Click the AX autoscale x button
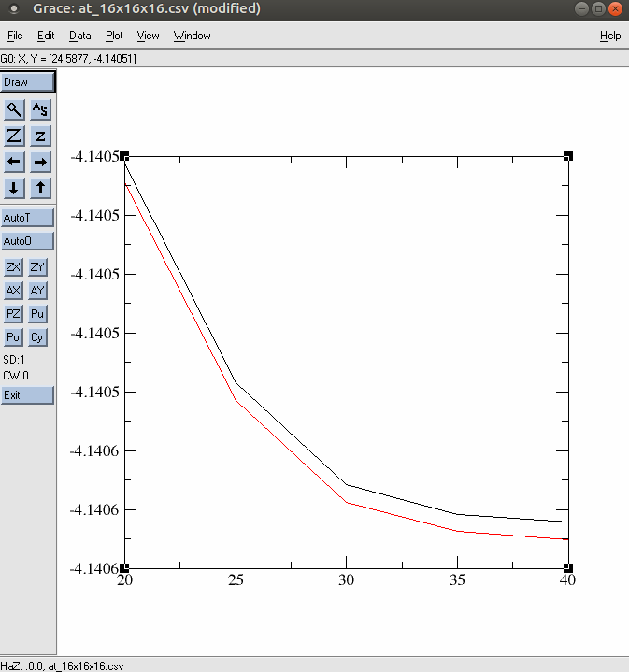Screen dimensions: 629x672 pos(13,291)
